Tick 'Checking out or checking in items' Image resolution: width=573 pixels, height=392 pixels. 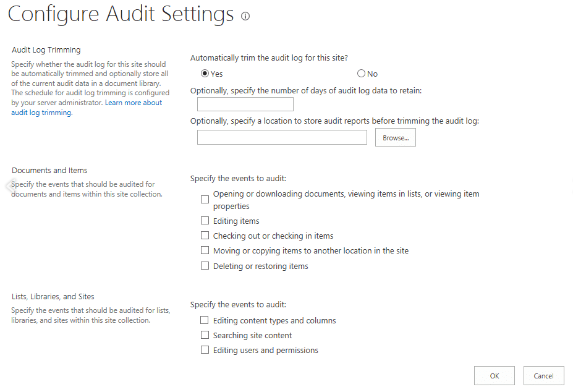pos(205,236)
